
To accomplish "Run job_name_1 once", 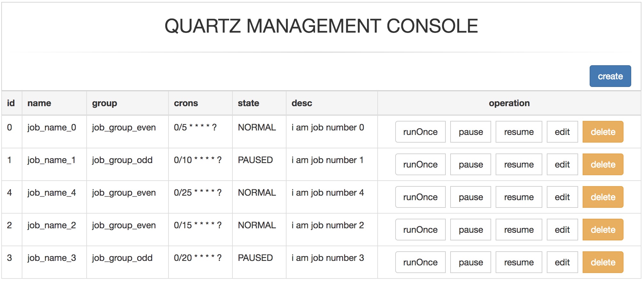I will 420,164.
